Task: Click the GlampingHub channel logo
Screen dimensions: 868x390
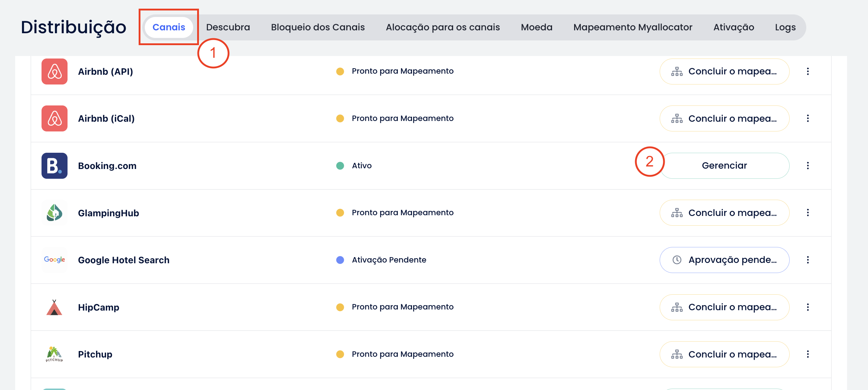Action: (x=55, y=213)
